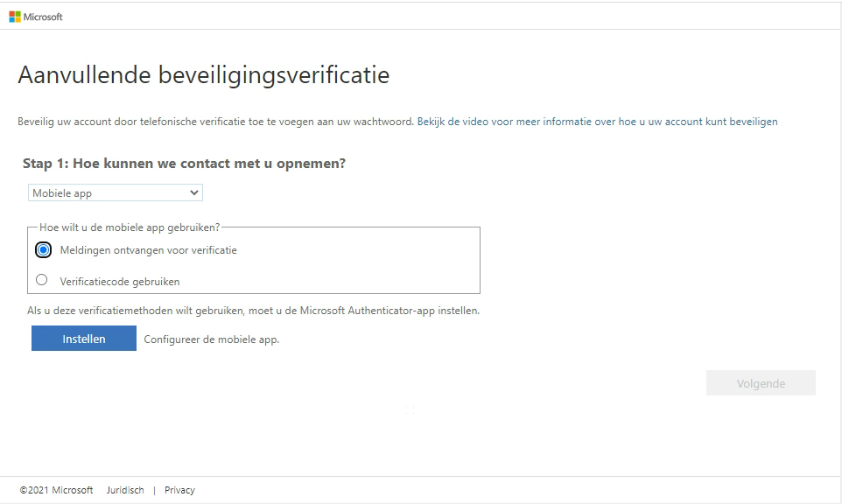This screenshot has height=504, width=842.
Task: Open the 'Bekijk de video voor meer informatie' link
Action: click(597, 122)
